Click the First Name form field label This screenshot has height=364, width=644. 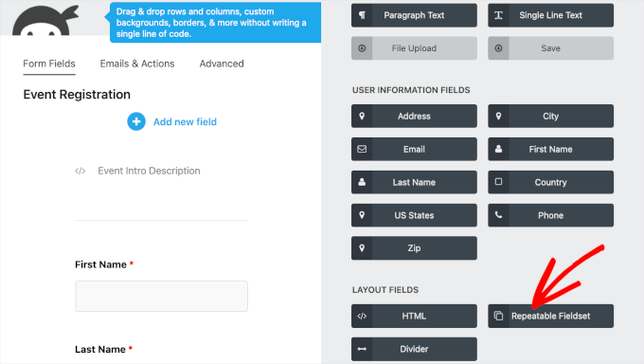click(x=100, y=264)
